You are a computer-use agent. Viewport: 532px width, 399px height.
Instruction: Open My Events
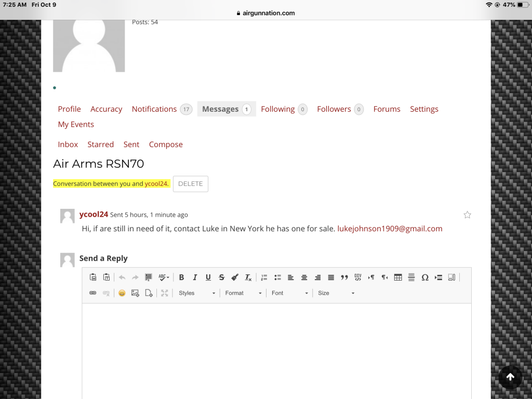click(76, 125)
